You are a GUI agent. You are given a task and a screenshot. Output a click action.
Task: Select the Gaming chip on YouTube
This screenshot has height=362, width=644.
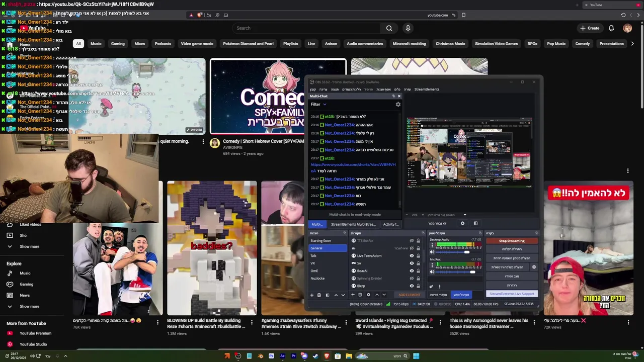tap(118, 44)
